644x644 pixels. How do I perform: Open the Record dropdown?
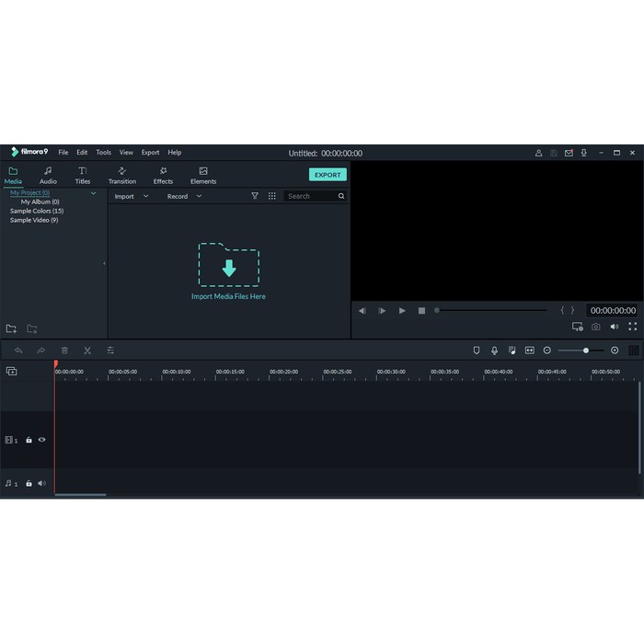click(x=184, y=196)
